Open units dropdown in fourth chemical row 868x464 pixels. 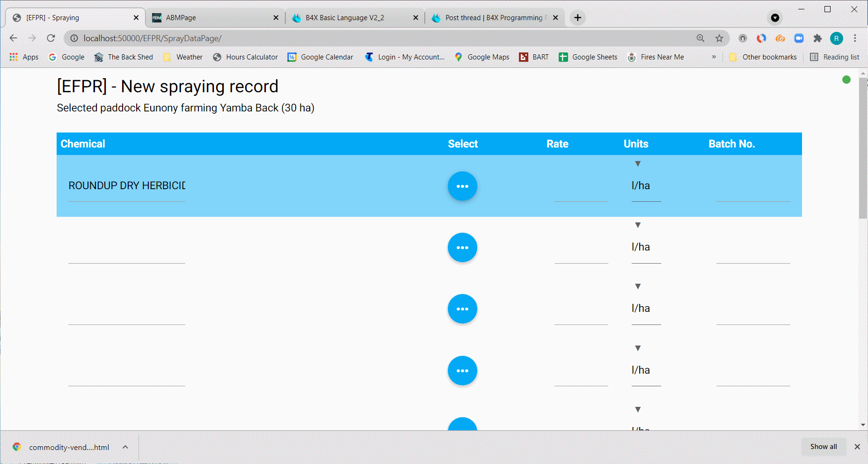[x=646, y=370]
